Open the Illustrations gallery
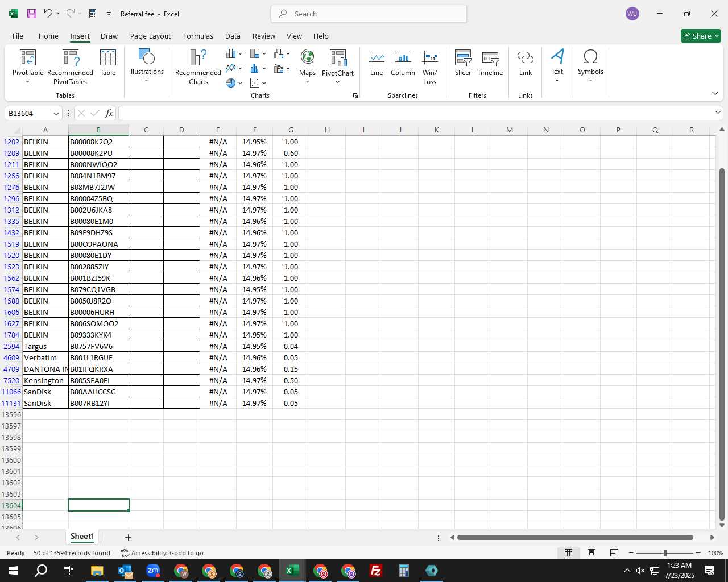This screenshot has width=728, height=582. (146, 66)
